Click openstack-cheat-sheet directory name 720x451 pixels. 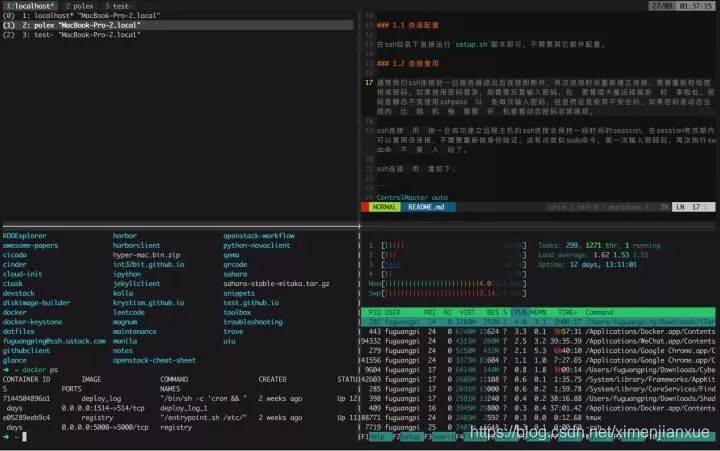[x=154, y=361]
